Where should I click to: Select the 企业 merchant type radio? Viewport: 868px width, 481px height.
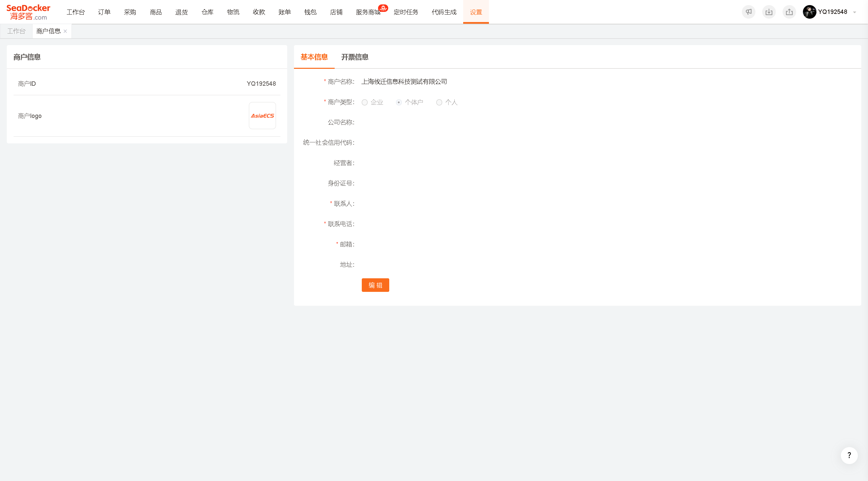coord(364,102)
